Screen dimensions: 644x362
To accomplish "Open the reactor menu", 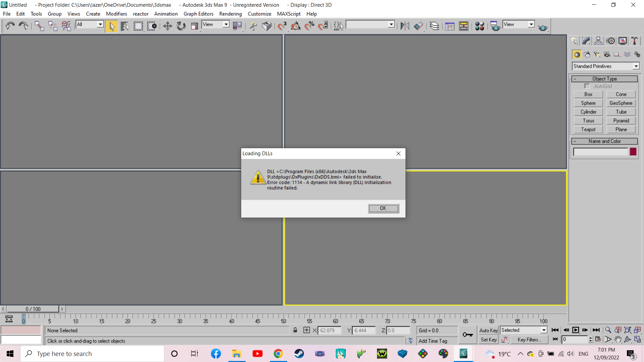I will [141, 14].
